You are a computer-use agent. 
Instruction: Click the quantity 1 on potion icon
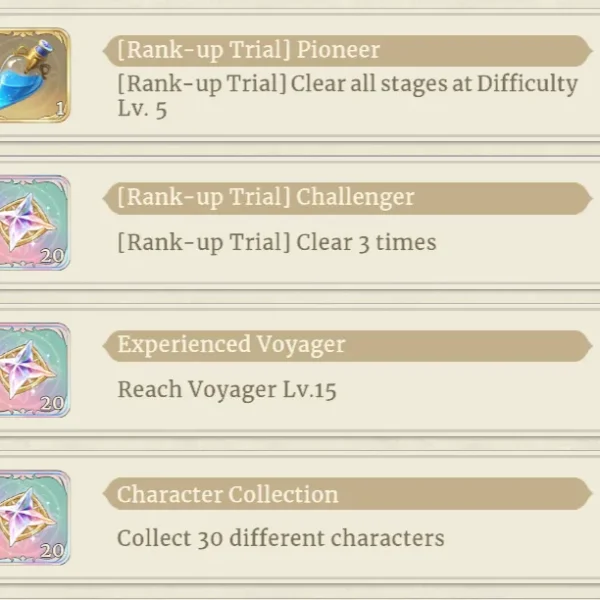[60, 109]
